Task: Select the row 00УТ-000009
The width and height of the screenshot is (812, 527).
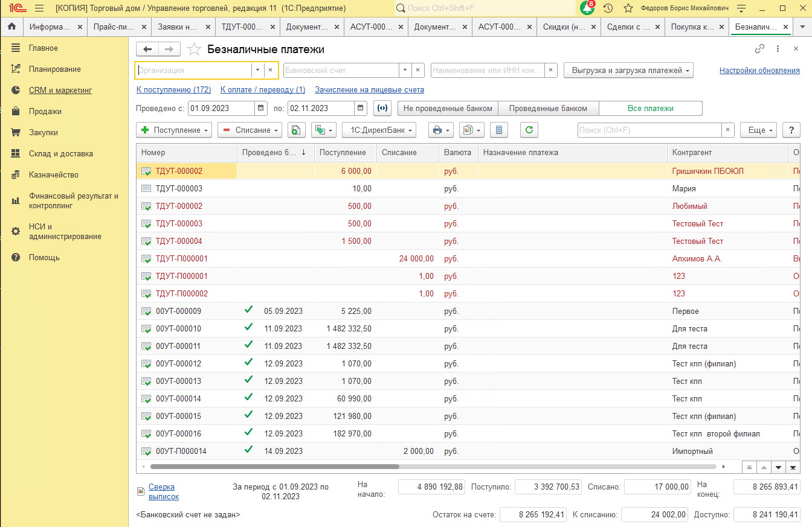Action: coord(468,311)
